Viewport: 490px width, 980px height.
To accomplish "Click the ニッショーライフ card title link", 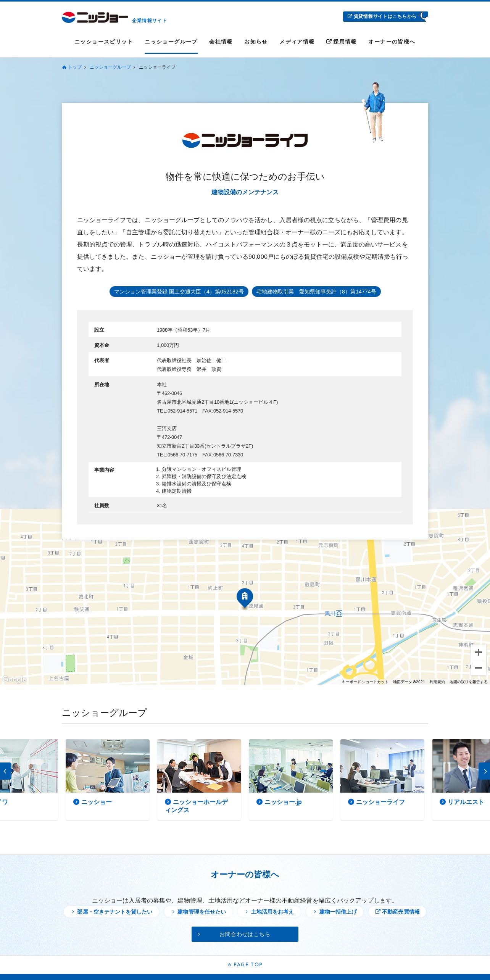I will click(380, 802).
